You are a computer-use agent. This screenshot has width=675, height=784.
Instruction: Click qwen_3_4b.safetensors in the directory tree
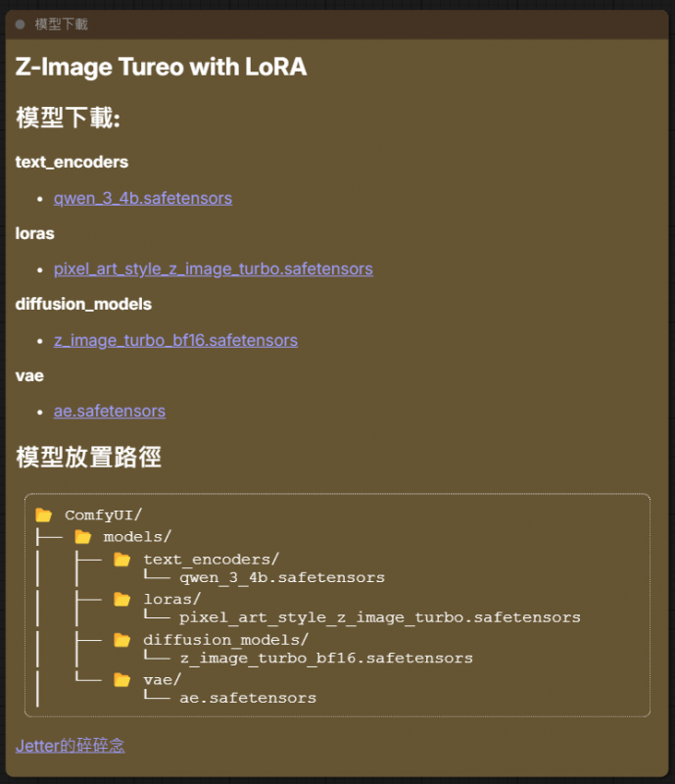coord(282,578)
